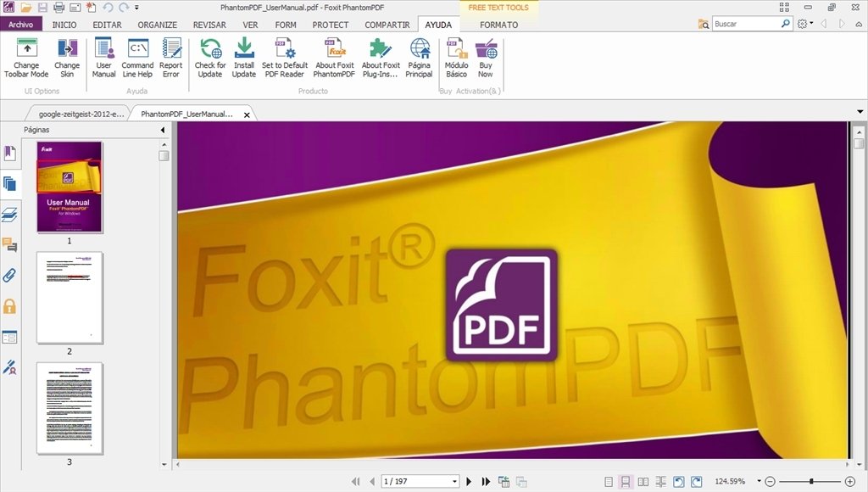
Task: Create new PDF from quick access
Action: [91, 8]
